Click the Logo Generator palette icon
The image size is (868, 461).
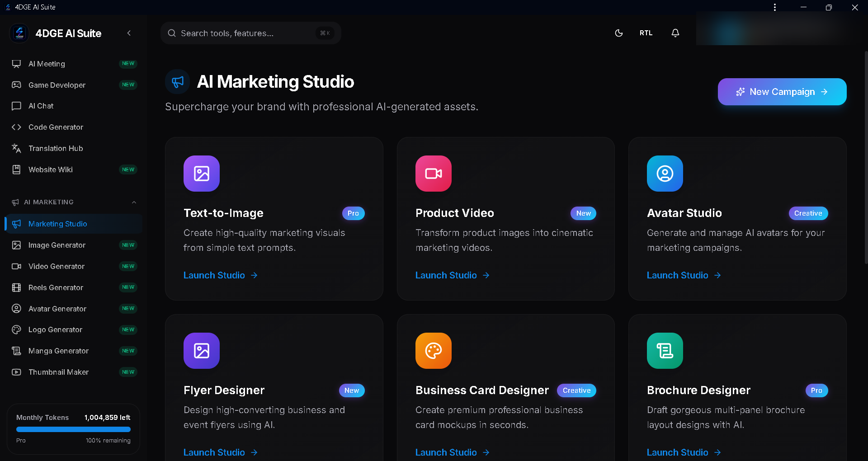pos(16,329)
